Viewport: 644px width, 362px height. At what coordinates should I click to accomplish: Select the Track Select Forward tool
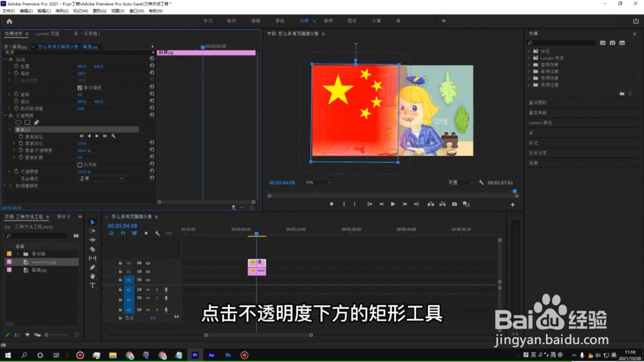tap(93, 231)
